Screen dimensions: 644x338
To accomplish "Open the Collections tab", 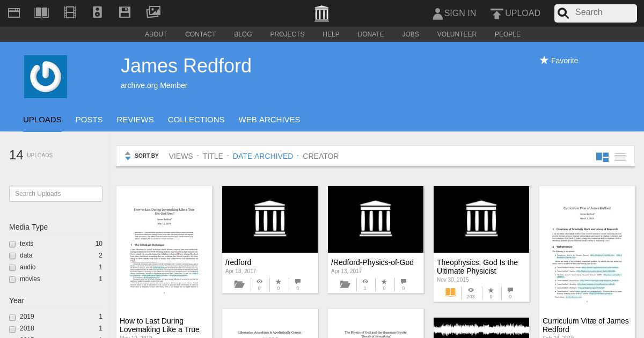I will tap(196, 120).
